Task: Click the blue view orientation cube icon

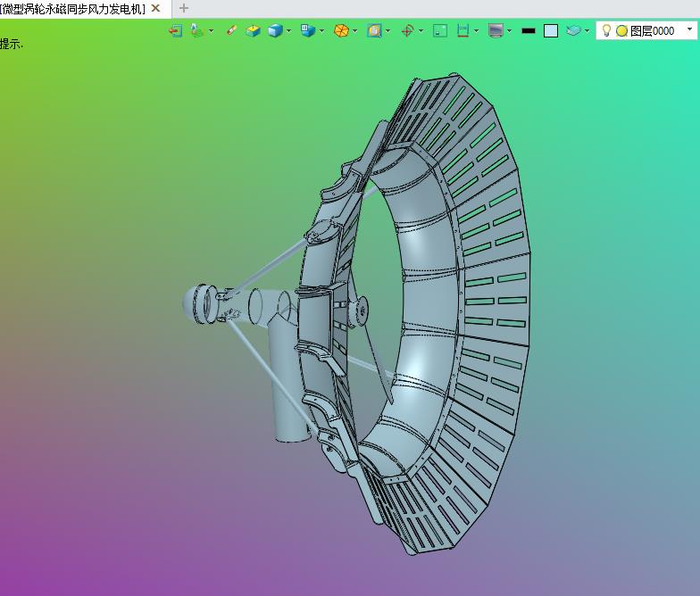Action: click(x=307, y=30)
